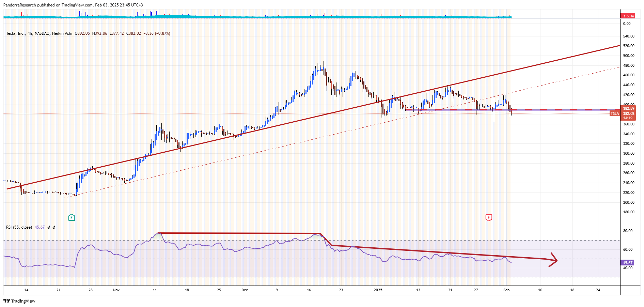Click the PandorraResearch published header text
Screen dimensions: 644x307
coord(73,5)
